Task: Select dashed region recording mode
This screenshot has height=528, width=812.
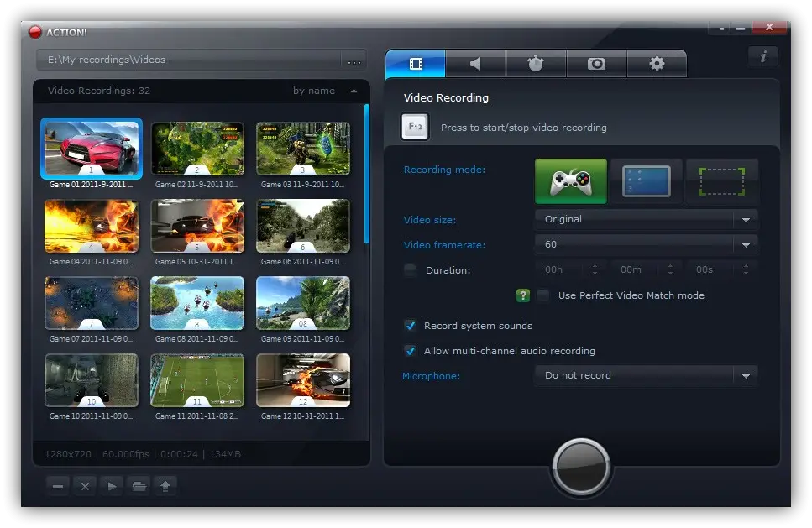Action: click(x=722, y=181)
